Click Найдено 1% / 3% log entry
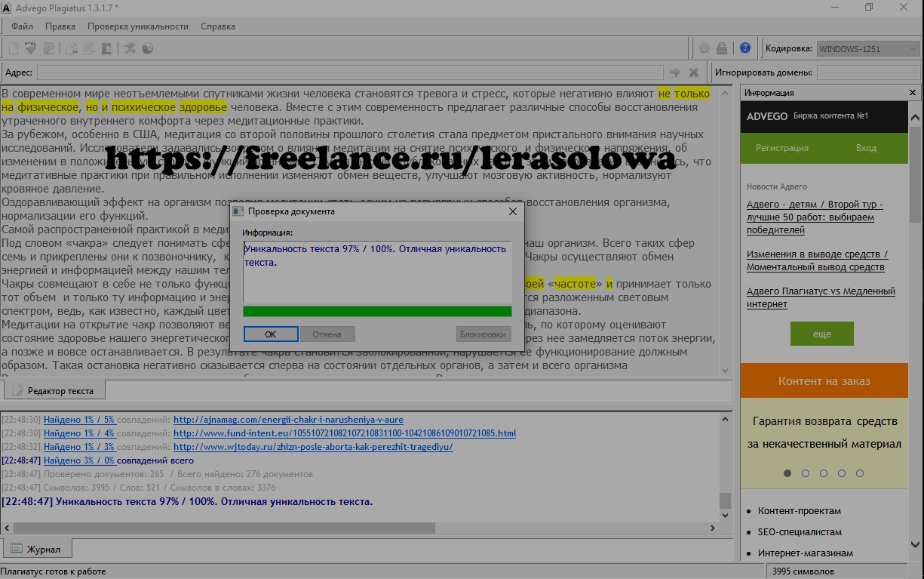Image resolution: width=924 pixels, height=579 pixels. tap(79, 447)
